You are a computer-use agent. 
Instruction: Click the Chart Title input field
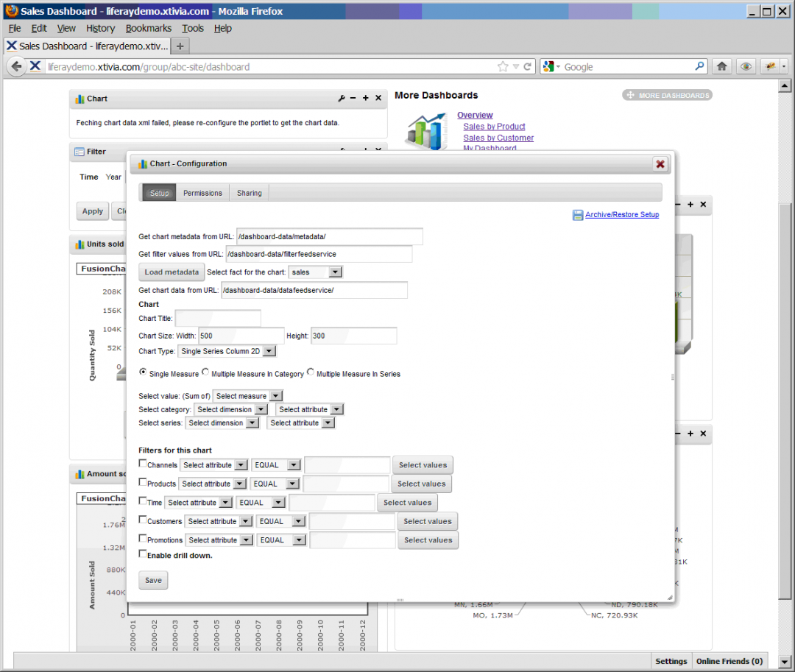pos(218,317)
